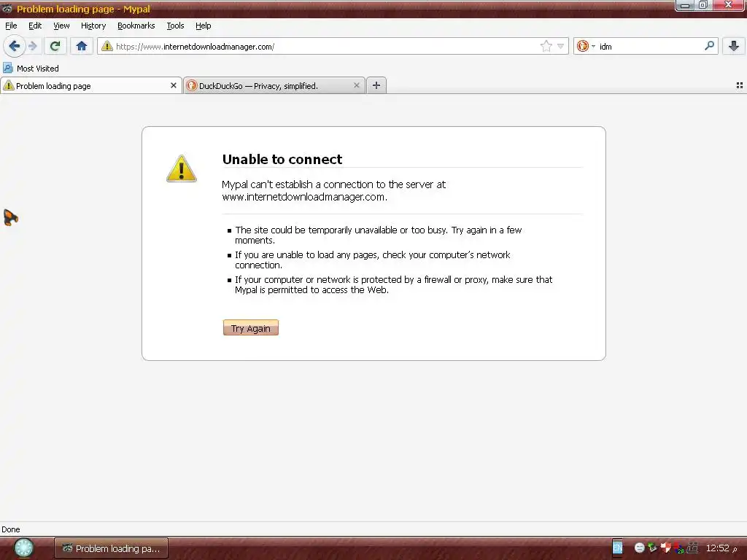This screenshot has width=747, height=560.
Task: Switch to the DuckDuckGo tab
Action: (274, 86)
